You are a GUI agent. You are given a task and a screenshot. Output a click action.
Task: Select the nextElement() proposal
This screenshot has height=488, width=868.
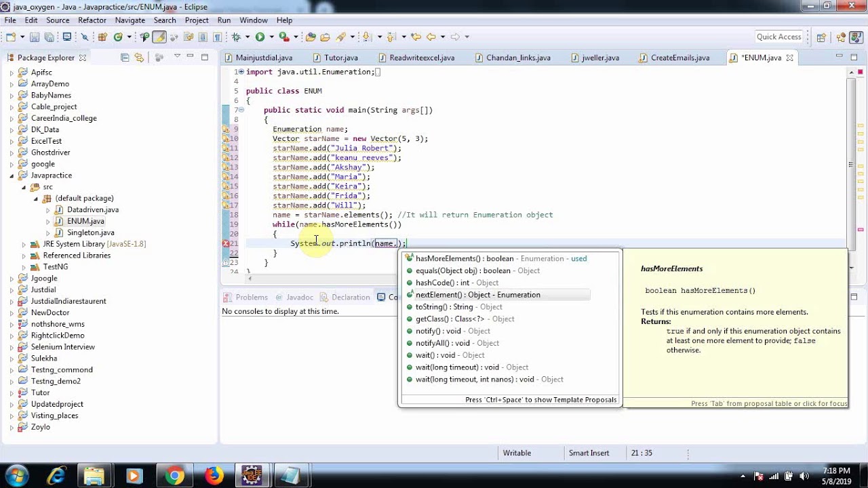click(x=497, y=295)
